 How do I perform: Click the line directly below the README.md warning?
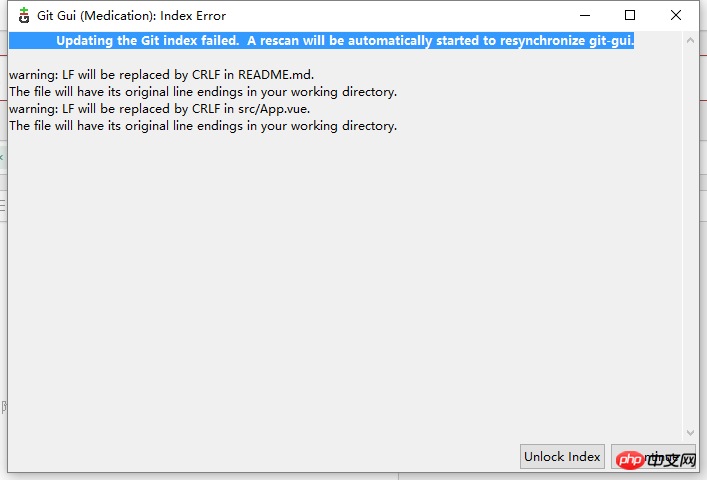(x=203, y=91)
